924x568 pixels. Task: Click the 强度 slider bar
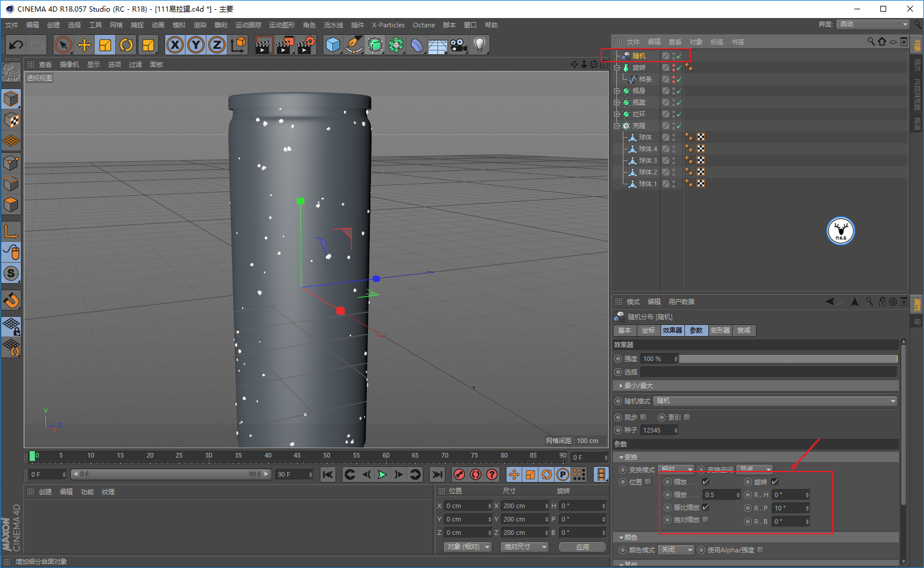click(789, 359)
